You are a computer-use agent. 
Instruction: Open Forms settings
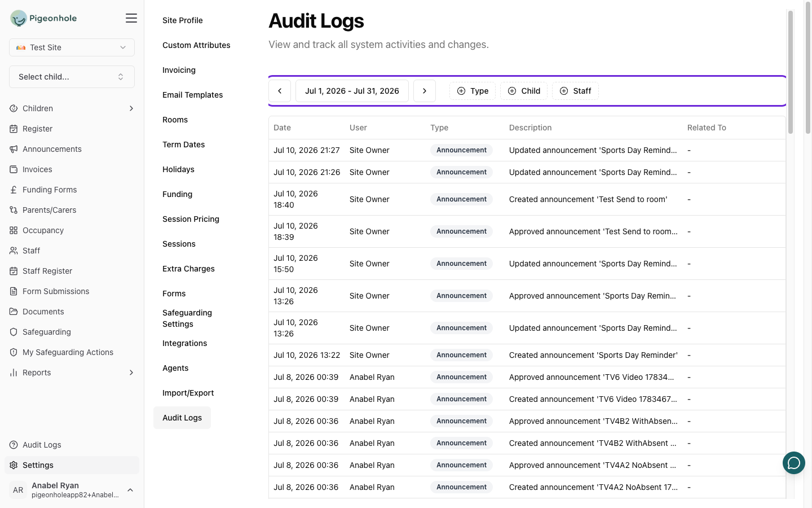click(x=174, y=294)
